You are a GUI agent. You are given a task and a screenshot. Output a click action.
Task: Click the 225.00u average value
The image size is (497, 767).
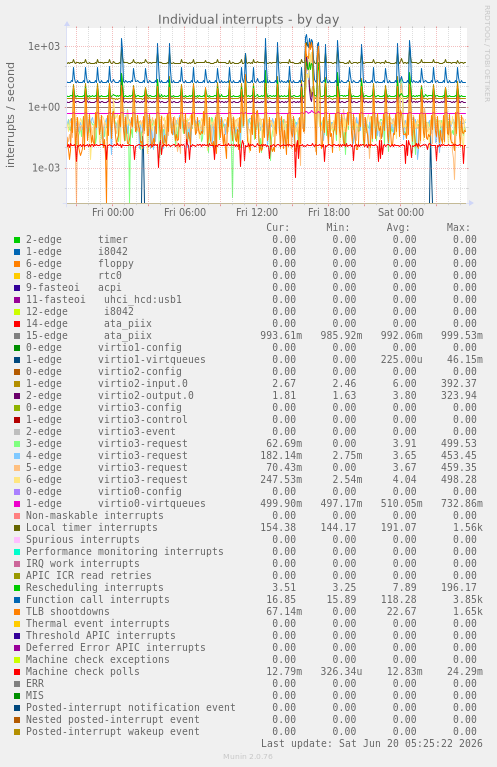(x=402, y=360)
